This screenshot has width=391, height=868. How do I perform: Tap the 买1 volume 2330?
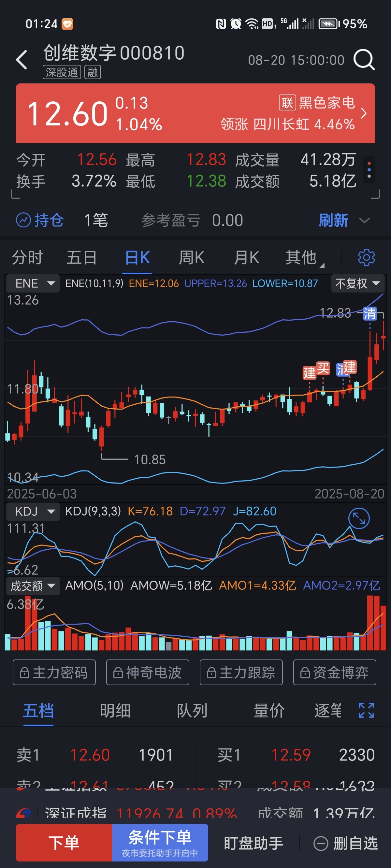click(357, 755)
